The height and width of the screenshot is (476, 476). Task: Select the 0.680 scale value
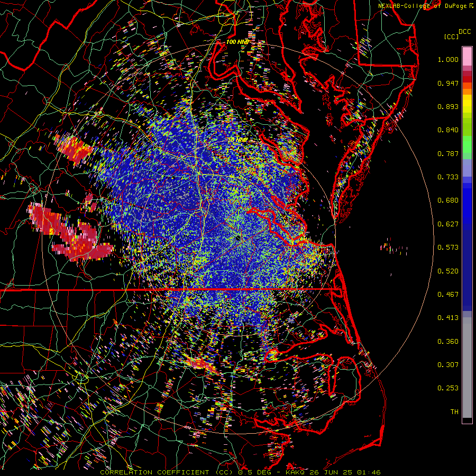point(448,200)
